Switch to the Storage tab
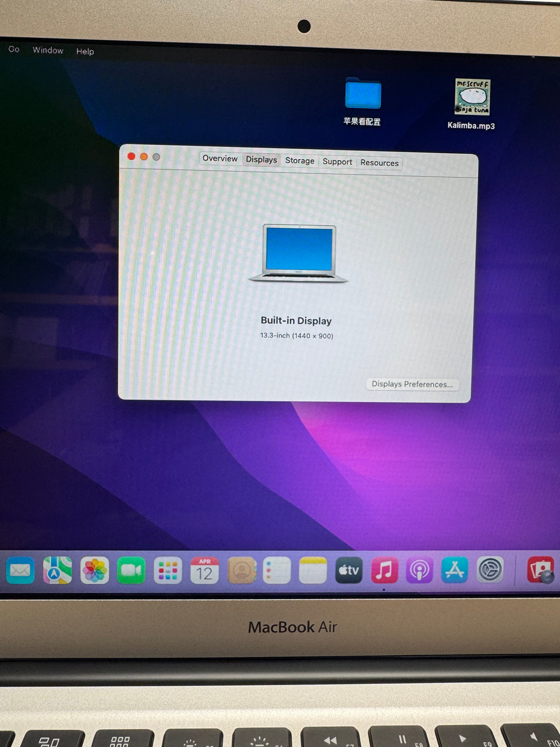This screenshot has height=747, width=560. [x=300, y=161]
